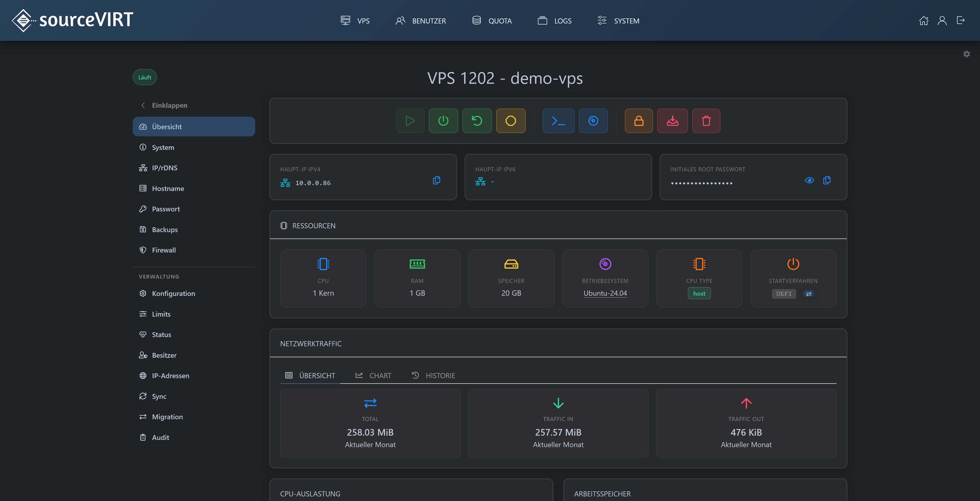Screen dimensions: 980x501
Task: Open Sync in the sidebar
Action: [194, 396]
